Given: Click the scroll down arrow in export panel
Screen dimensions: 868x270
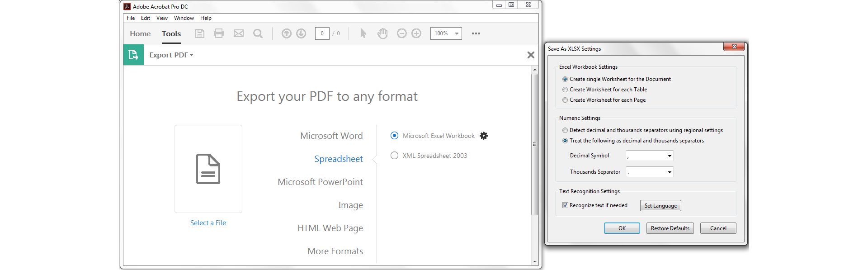Looking at the screenshot, I should (x=534, y=262).
